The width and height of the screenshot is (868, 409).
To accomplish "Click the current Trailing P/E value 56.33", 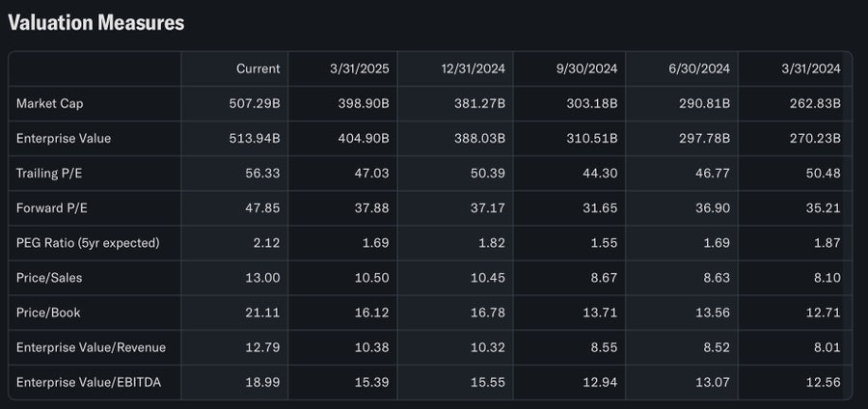I will [262, 174].
